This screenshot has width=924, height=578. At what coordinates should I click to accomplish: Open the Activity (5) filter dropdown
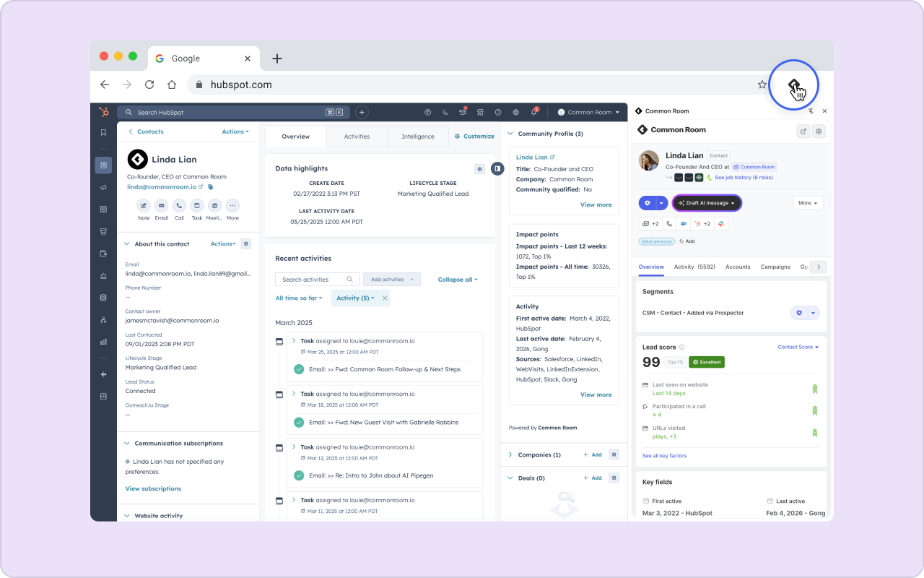coord(356,298)
